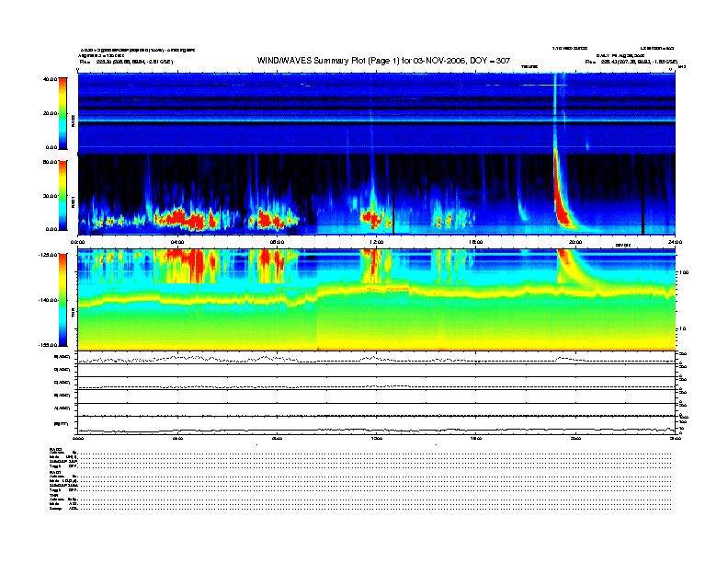Click the 30.00 label on RAD1 color scale
The image size is (728, 563).
(50, 196)
